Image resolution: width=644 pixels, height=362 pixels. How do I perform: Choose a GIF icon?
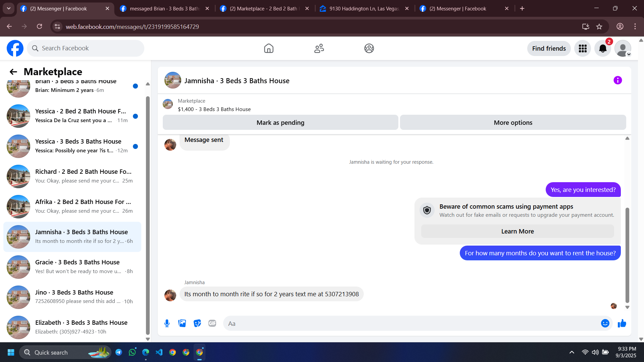212,323
